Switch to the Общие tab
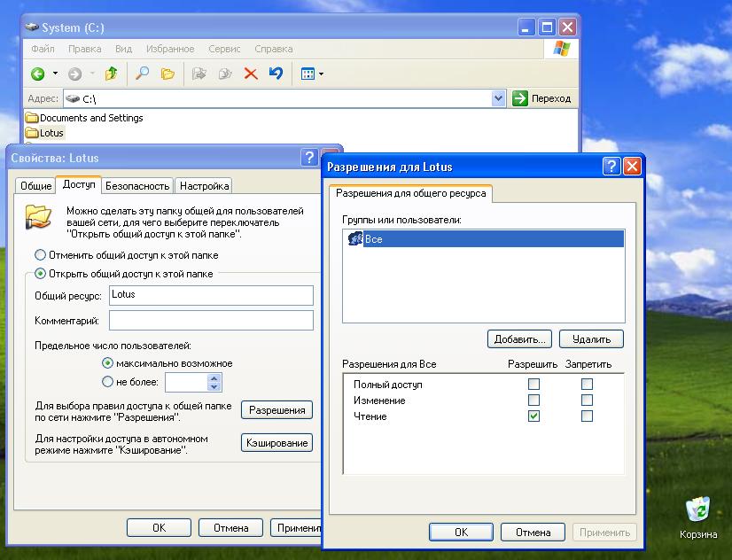The image size is (732, 560). click(x=35, y=186)
